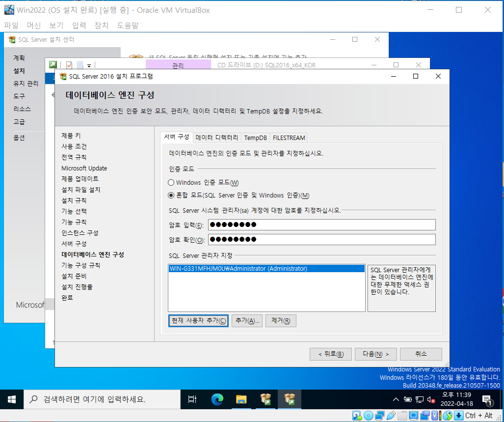Open VirtualBox 입력 menu
The height and width of the screenshot is (422, 504).
pos(79,25)
